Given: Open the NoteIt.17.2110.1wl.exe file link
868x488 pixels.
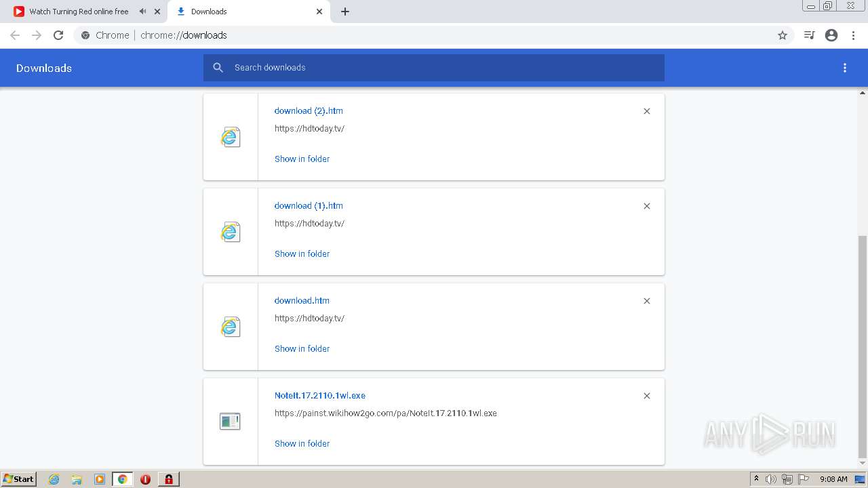Looking at the screenshot, I should point(320,395).
